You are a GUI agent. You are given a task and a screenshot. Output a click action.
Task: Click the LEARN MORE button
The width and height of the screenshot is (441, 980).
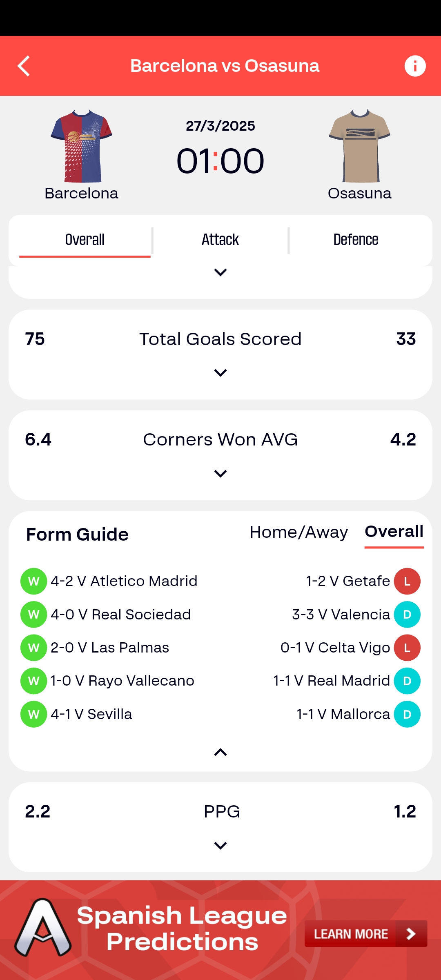pyautogui.click(x=365, y=933)
